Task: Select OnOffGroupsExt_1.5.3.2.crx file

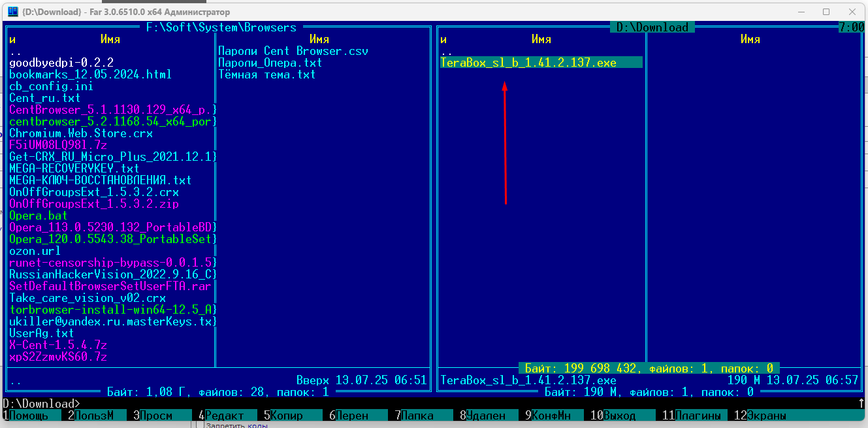Action: pyautogui.click(x=94, y=192)
